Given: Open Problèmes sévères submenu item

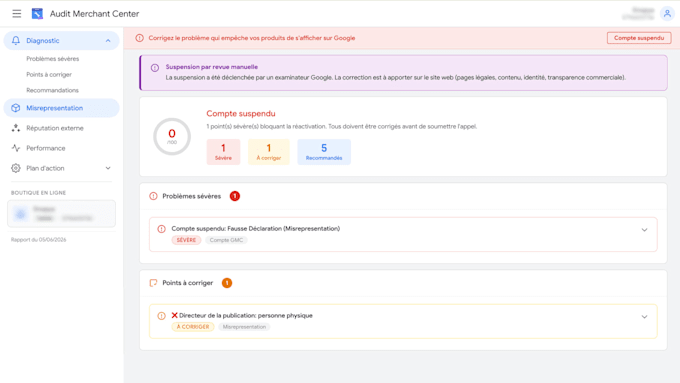Looking at the screenshot, I should point(52,59).
